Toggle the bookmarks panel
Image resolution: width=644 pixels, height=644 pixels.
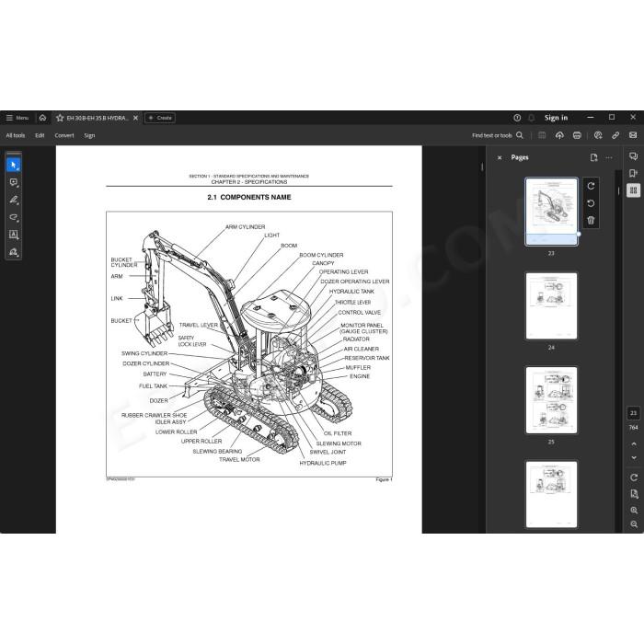coord(634,173)
